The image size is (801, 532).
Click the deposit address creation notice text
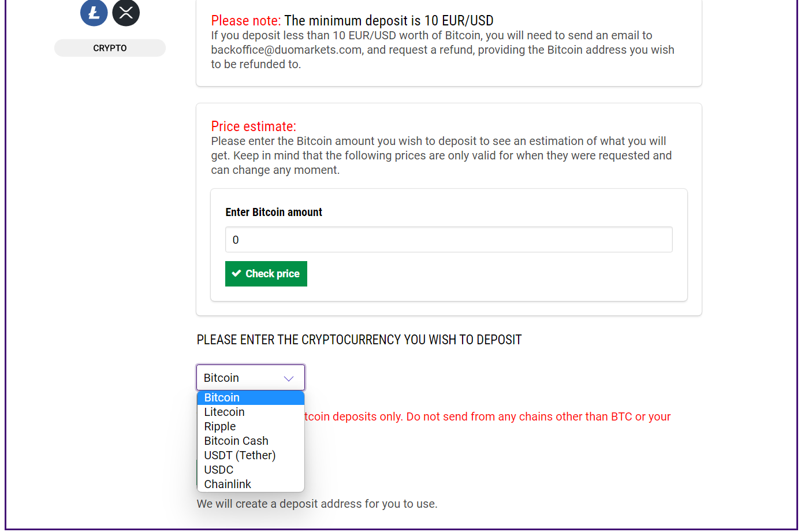click(317, 504)
